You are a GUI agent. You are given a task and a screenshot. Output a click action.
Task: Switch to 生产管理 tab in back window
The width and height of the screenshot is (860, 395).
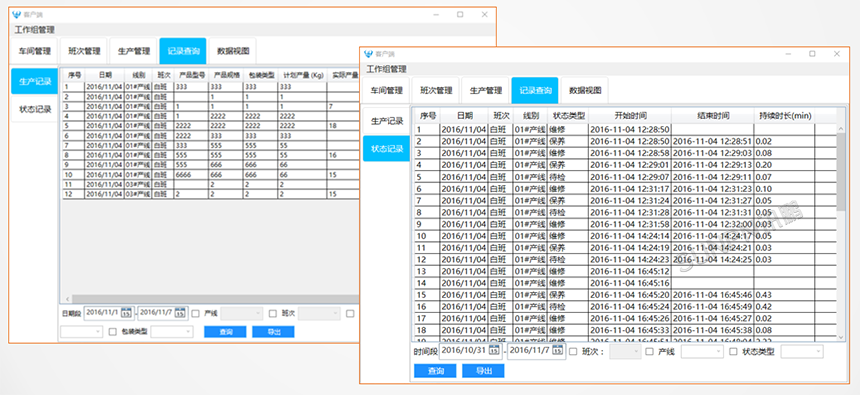pyautogui.click(x=134, y=51)
